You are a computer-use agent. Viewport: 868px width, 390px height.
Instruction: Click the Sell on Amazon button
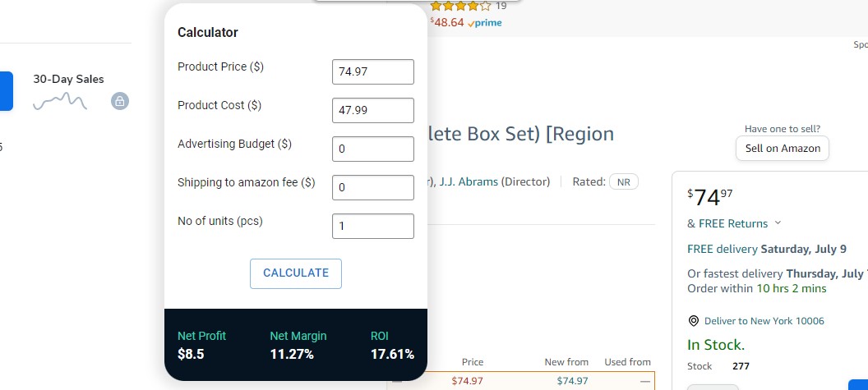tap(782, 149)
